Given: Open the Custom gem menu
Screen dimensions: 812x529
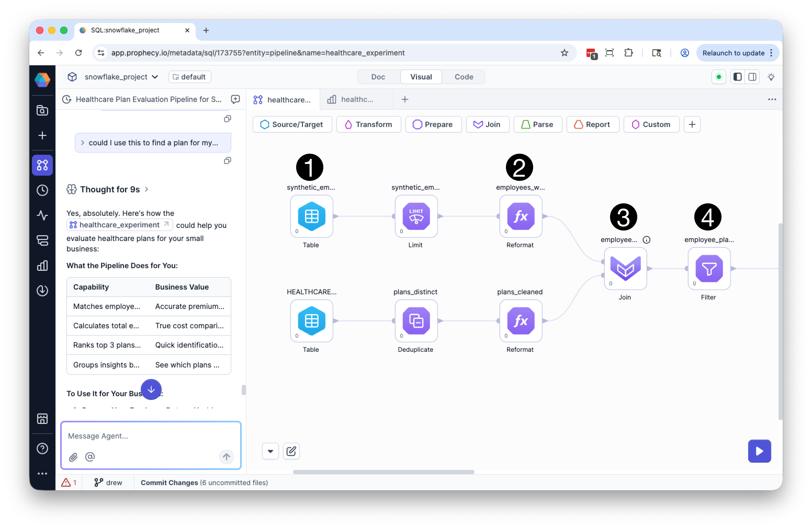Looking at the screenshot, I should pos(651,124).
